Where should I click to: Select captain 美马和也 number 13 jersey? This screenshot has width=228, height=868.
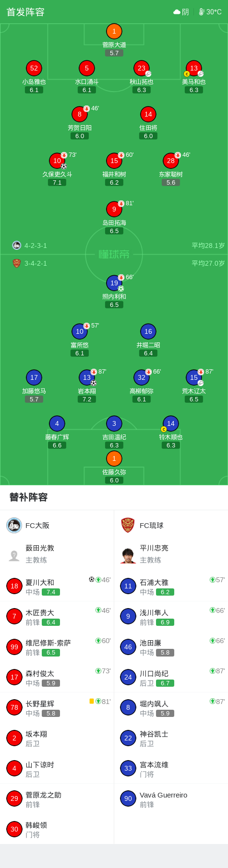pyautogui.click(x=193, y=68)
